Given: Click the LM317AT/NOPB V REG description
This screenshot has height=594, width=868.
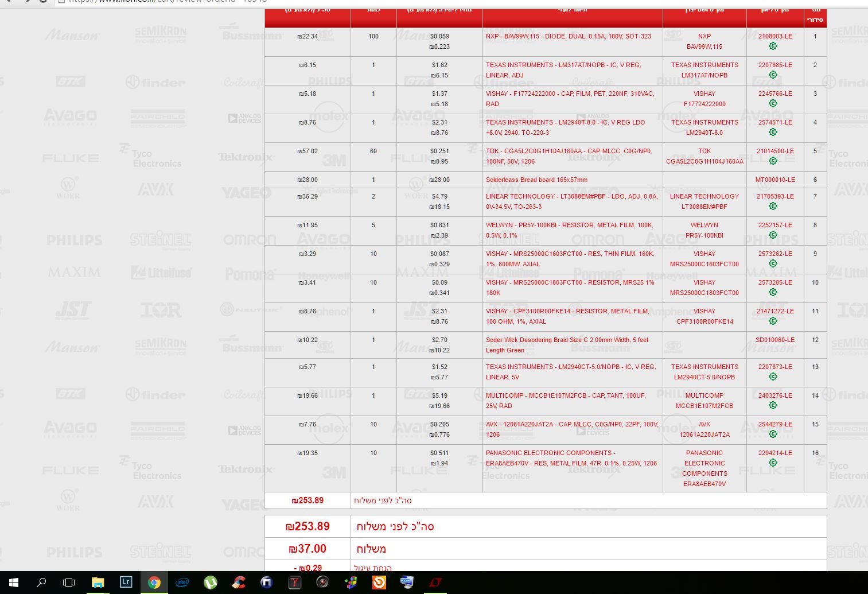Looking at the screenshot, I should [563, 70].
